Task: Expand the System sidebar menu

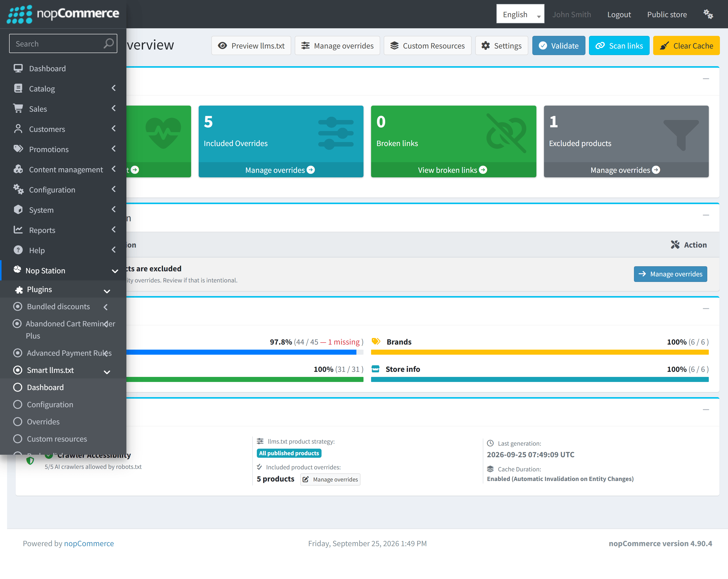Action: pyautogui.click(x=63, y=210)
